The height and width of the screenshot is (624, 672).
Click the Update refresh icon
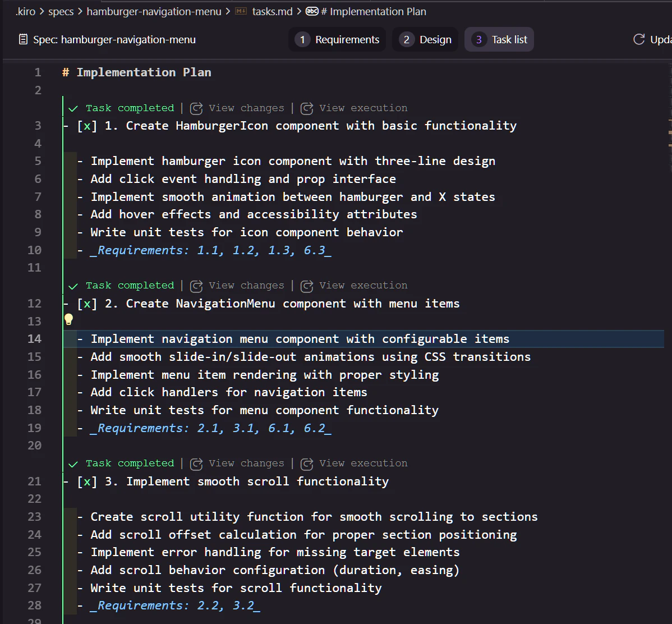tap(639, 39)
